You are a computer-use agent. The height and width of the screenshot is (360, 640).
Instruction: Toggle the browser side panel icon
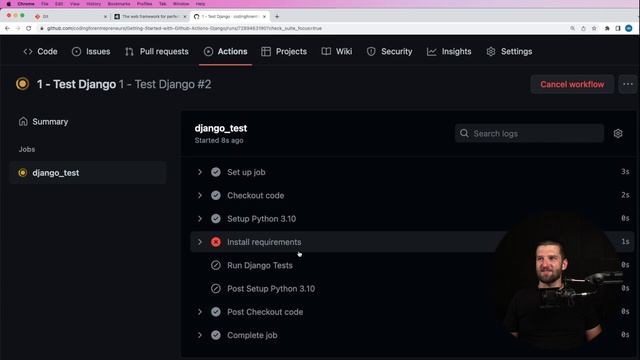618,28
